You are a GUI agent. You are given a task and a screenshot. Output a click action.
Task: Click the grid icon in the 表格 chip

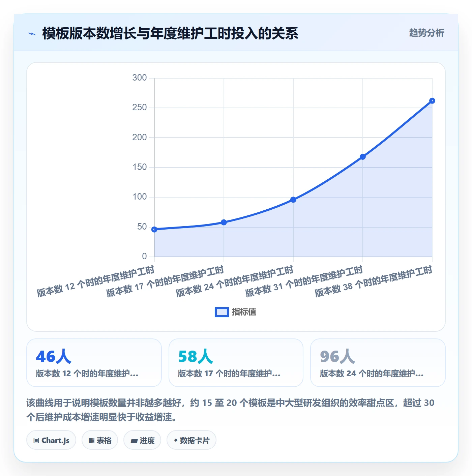[91, 441]
